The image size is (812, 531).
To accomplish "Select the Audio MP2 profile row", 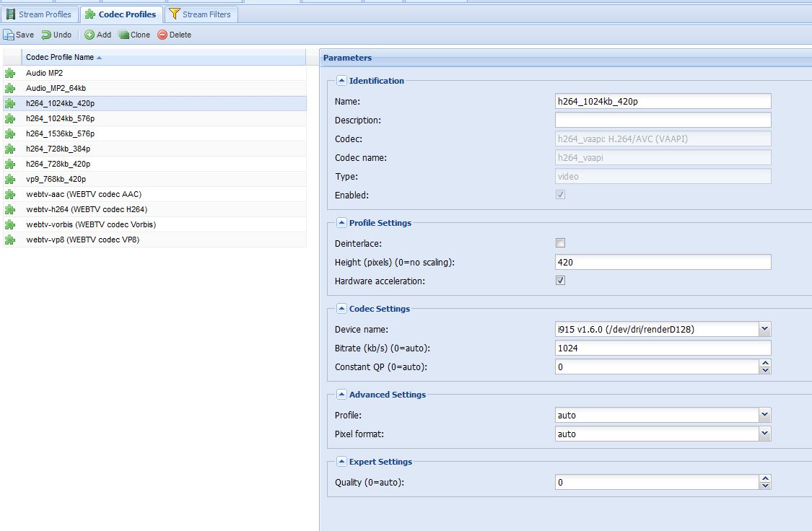I will point(155,73).
